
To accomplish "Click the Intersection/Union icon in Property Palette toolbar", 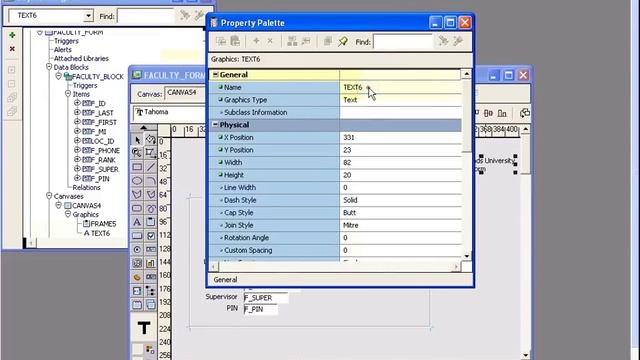I will [327, 41].
